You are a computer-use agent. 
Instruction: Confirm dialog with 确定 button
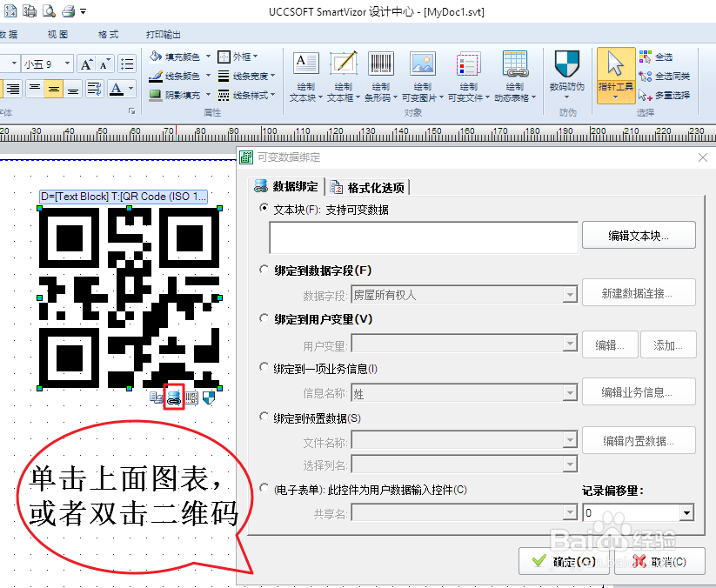click(564, 561)
